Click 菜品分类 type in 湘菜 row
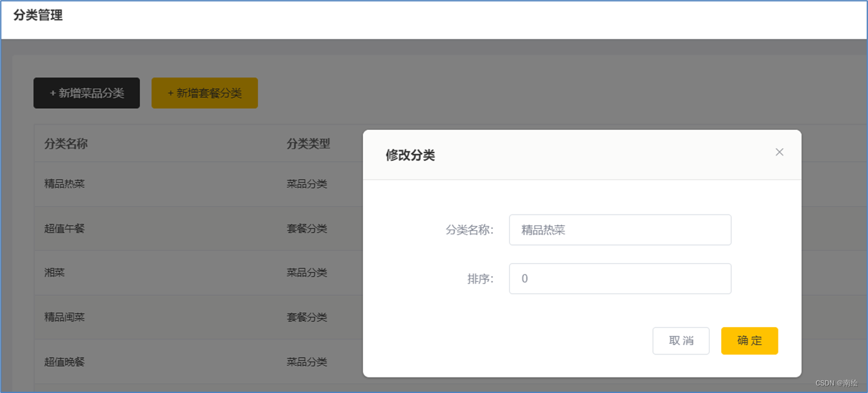Viewport: 868px width, 393px height. point(307,272)
